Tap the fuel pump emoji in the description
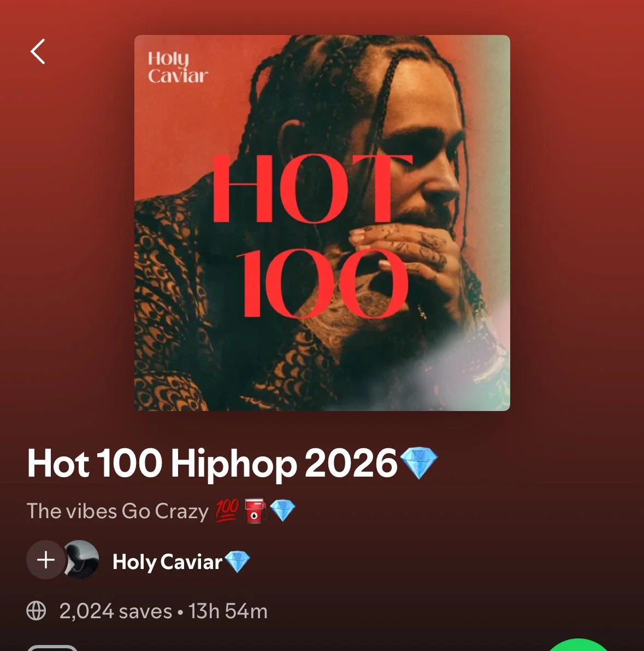The width and height of the screenshot is (644, 651). pyautogui.click(x=255, y=511)
